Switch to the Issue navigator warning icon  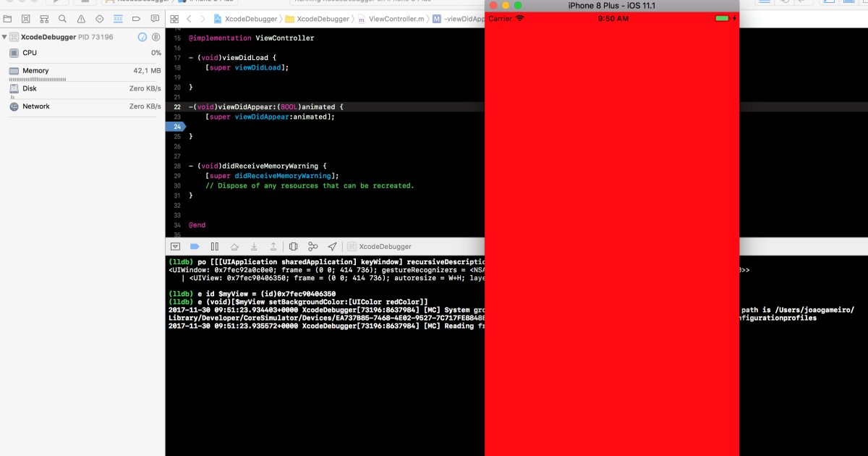click(81, 18)
